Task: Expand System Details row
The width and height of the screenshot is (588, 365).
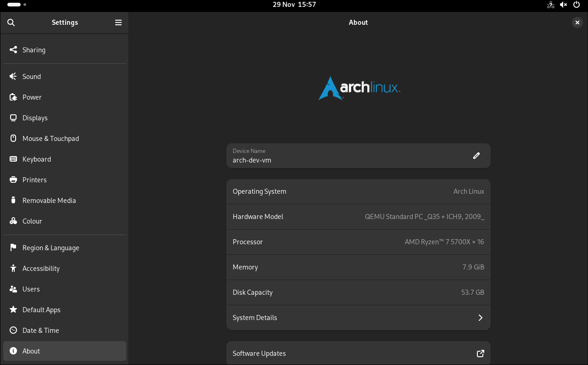Action: click(358, 318)
